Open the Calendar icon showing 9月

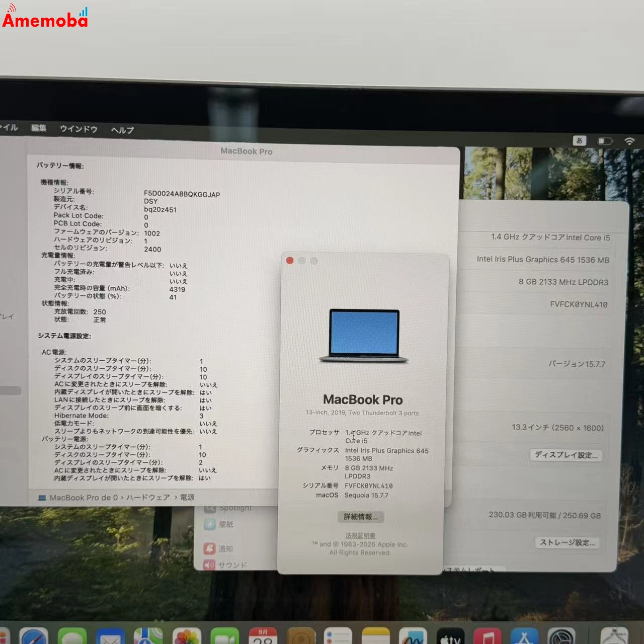coord(263,637)
